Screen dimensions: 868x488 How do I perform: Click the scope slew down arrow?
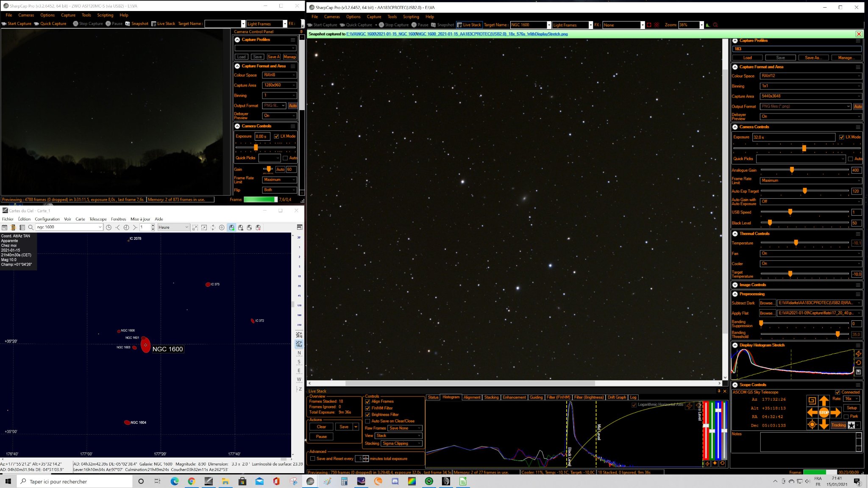tap(823, 424)
